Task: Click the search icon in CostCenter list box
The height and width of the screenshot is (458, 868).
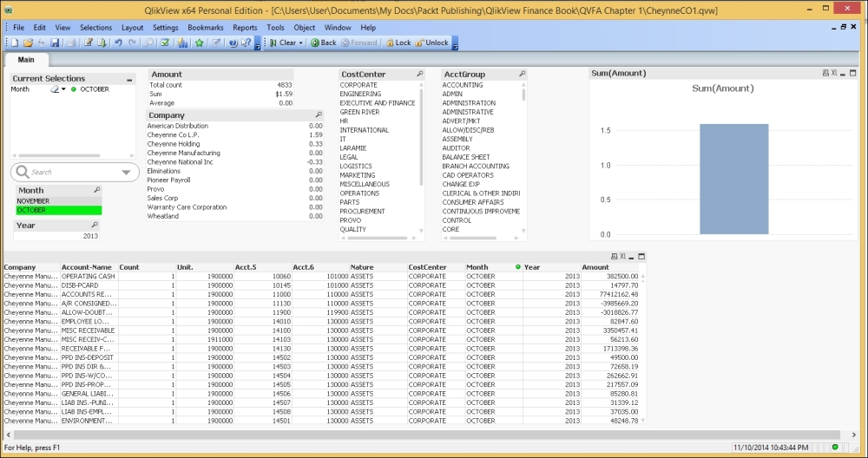Action: tap(419, 74)
